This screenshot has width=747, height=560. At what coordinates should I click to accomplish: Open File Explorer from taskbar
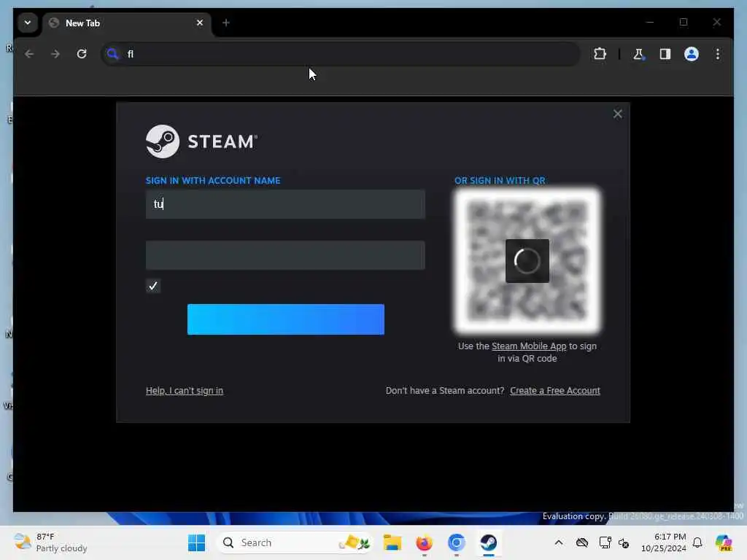[392, 542]
